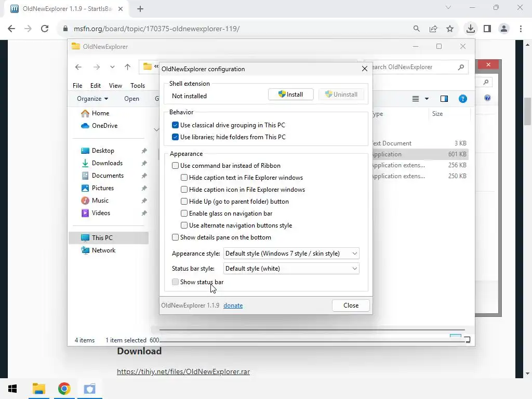532x399 pixels.
Task: Check Hide caption icon in File Explorer
Action: (x=184, y=189)
